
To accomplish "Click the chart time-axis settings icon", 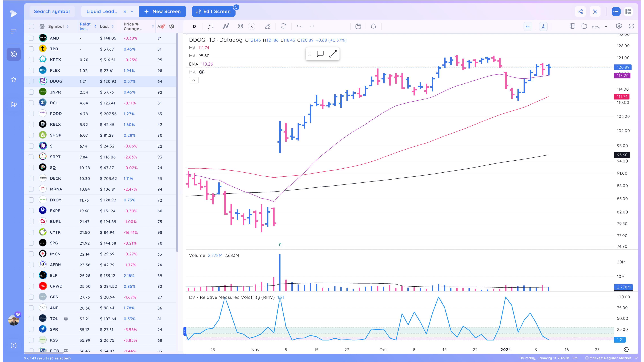I will click(x=626, y=350).
